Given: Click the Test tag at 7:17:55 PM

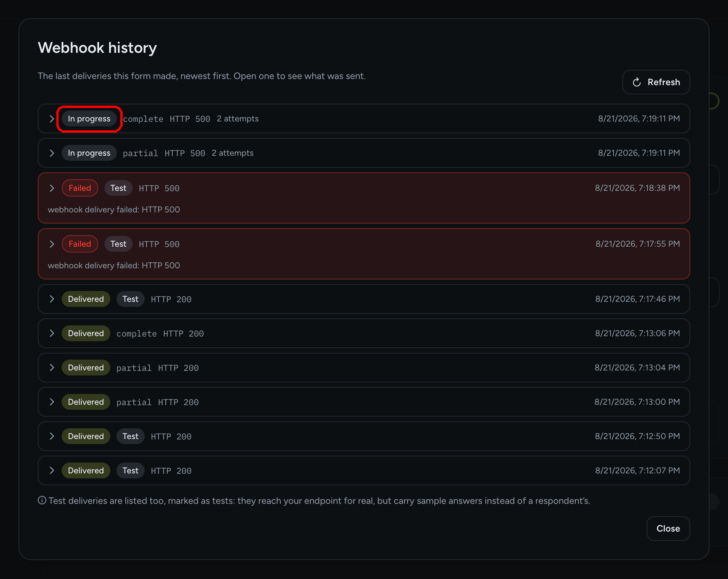Looking at the screenshot, I should (x=118, y=244).
